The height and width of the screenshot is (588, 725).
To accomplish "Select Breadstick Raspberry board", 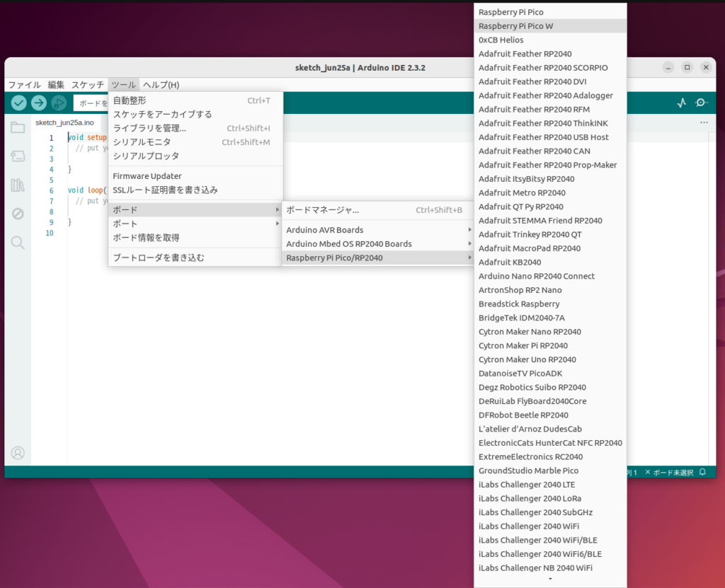I will [x=550, y=304].
